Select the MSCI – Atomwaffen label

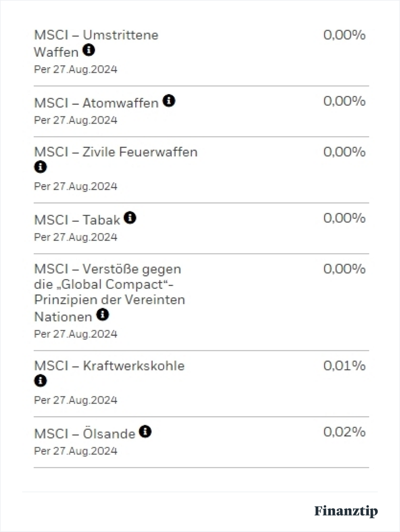[x=96, y=103]
